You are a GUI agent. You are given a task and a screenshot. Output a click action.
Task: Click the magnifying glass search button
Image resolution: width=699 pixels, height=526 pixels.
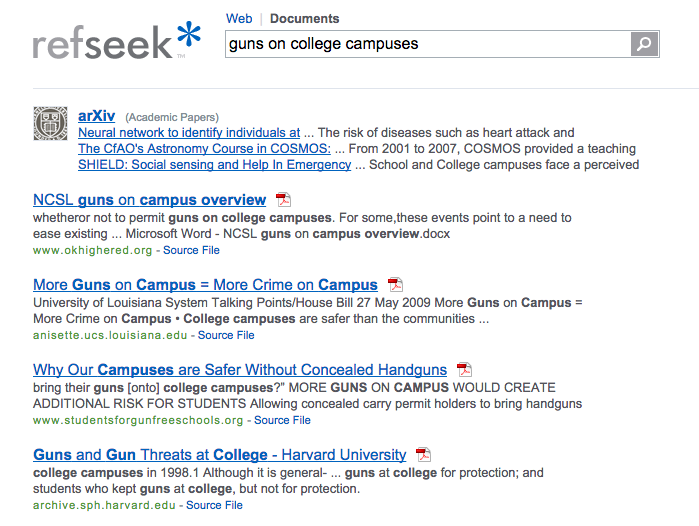[645, 44]
